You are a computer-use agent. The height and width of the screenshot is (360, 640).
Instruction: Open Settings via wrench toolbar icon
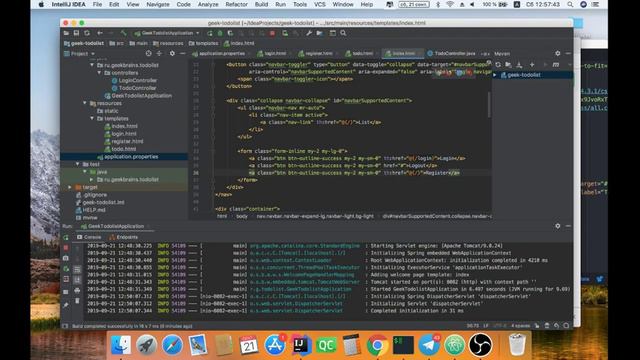309,33
